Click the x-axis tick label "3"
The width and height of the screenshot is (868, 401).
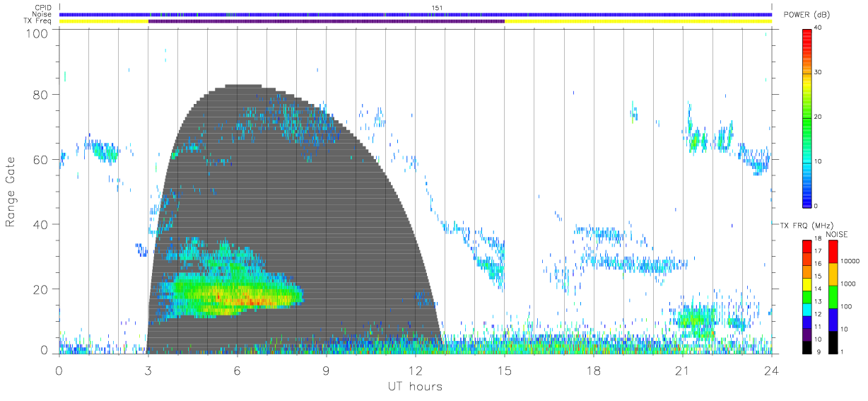(148, 371)
